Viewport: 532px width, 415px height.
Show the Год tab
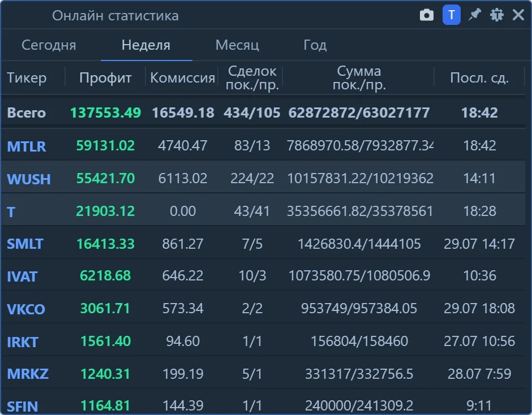point(315,45)
